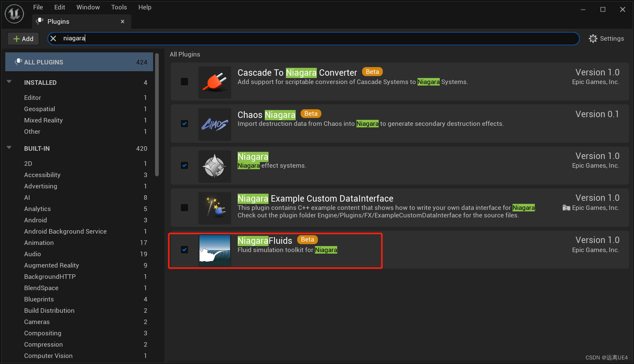Enable Niagara Example Custom DataInterface checkbox
The image size is (634, 364).
184,208
